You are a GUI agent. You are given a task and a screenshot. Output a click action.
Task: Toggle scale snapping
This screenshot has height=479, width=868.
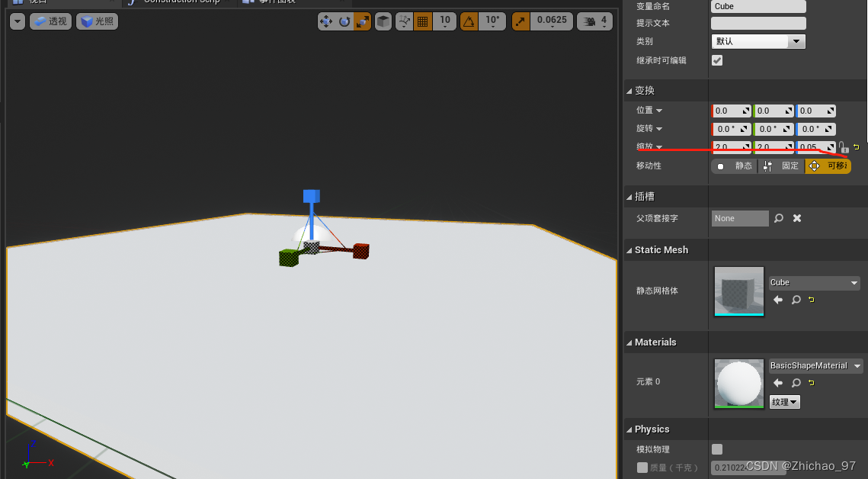[520, 21]
